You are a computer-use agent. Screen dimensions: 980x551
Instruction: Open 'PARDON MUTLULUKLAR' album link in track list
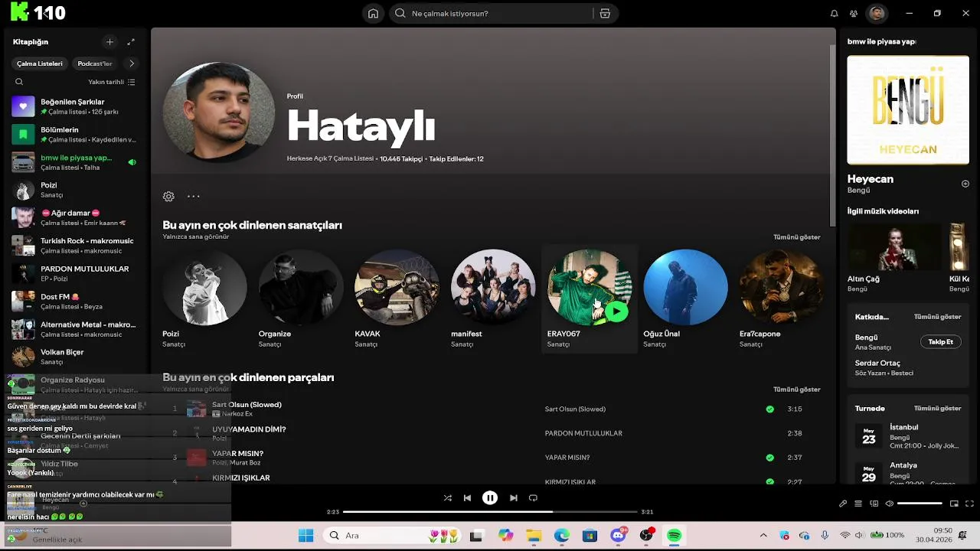coord(583,433)
